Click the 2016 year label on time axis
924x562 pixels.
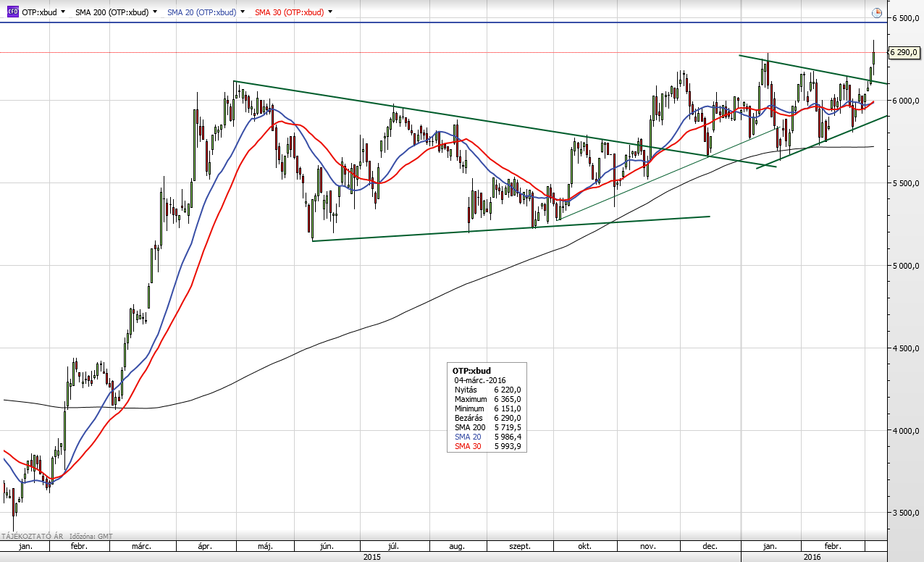pyautogui.click(x=811, y=557)
